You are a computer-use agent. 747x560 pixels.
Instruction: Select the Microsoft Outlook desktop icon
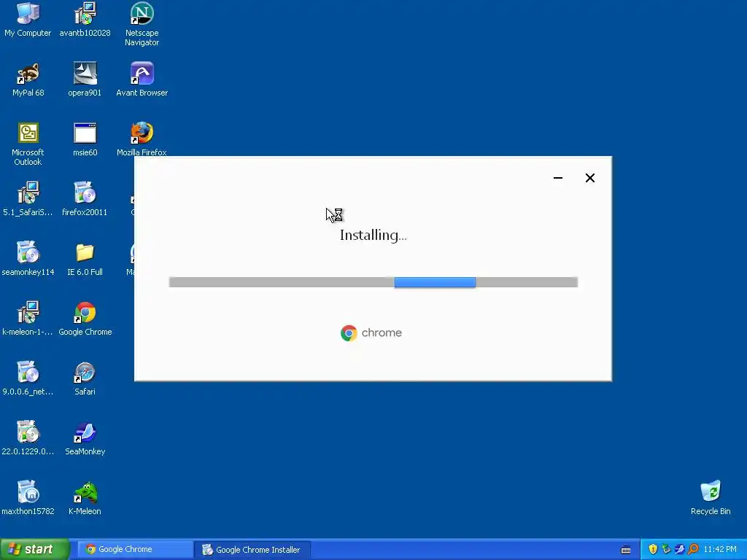pyautogui.click(x=28, y=144)
